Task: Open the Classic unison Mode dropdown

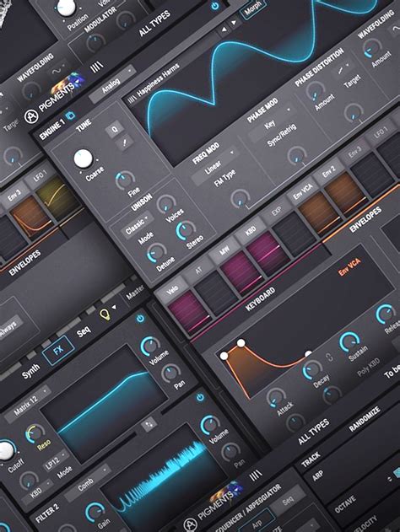Action: coord(136,225)
